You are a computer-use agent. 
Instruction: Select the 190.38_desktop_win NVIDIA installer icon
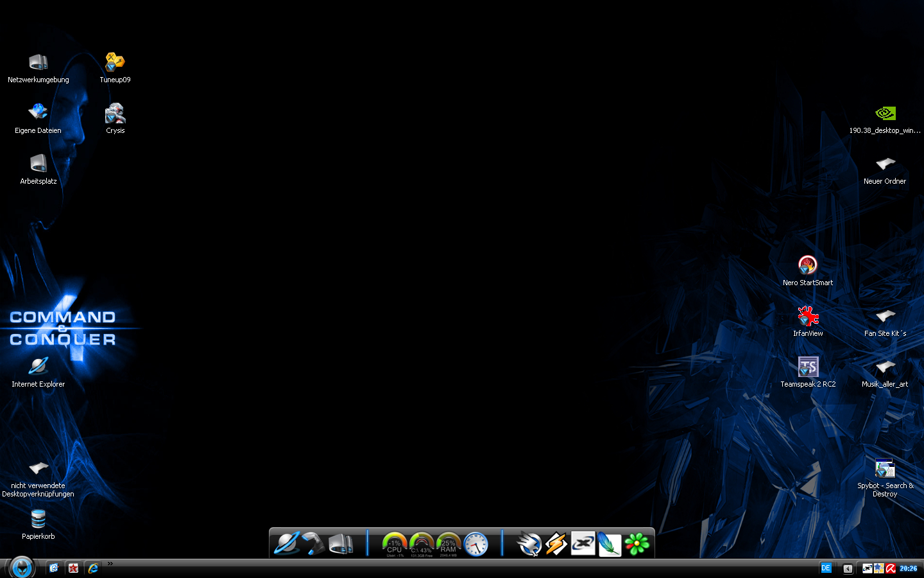pyautogui.click(x=885, y=119)
